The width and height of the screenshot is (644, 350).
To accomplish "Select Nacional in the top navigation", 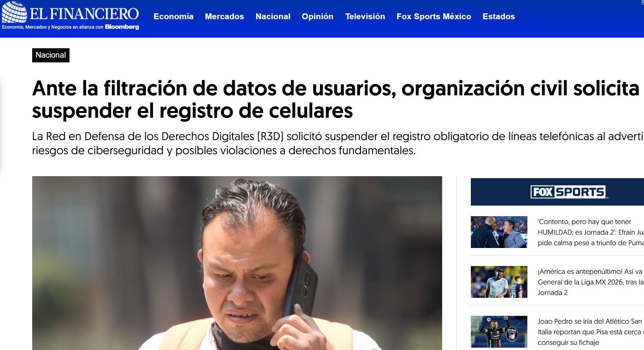I will (x=273, y=16).
